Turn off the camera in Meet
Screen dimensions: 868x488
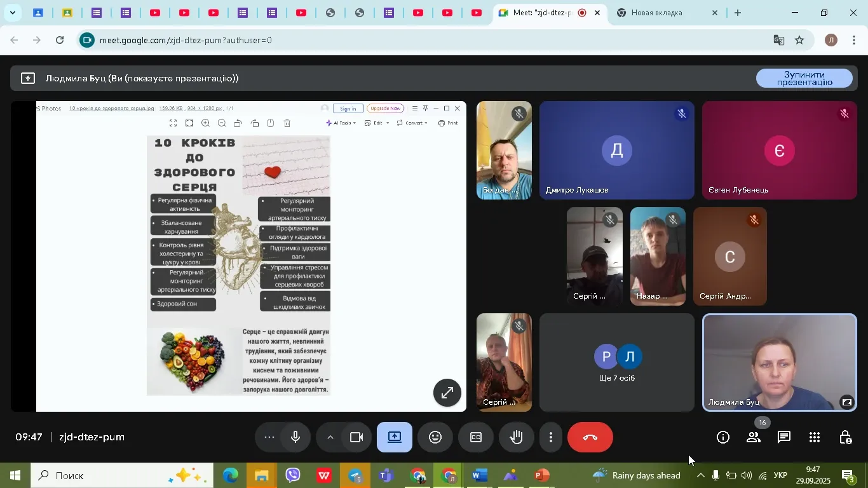coord(356,437)
